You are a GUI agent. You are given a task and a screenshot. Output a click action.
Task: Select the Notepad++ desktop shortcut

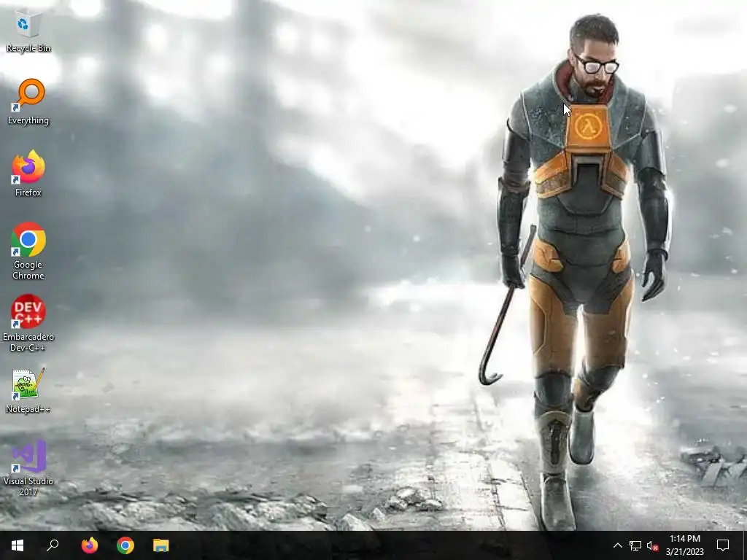coord(28,391)
